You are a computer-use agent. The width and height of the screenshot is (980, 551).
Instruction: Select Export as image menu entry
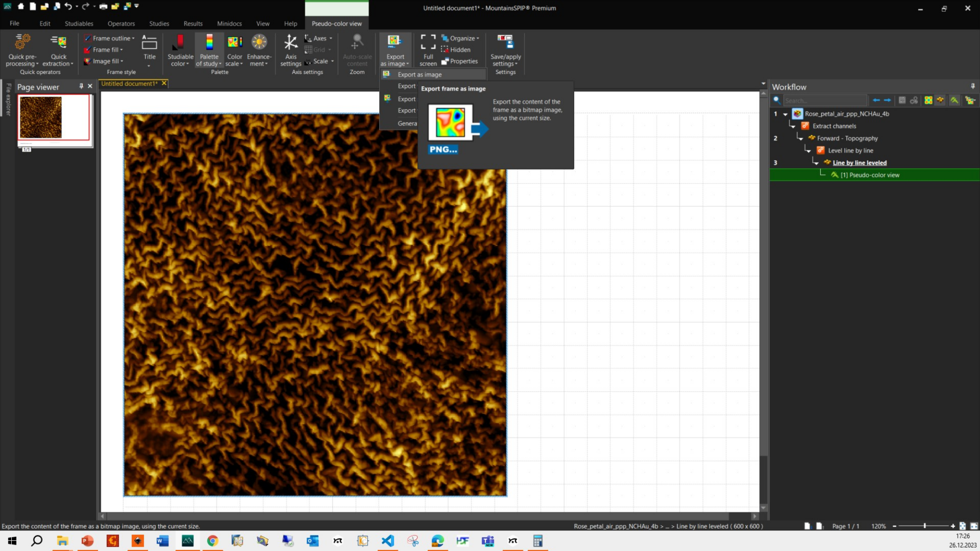(434, 74)
